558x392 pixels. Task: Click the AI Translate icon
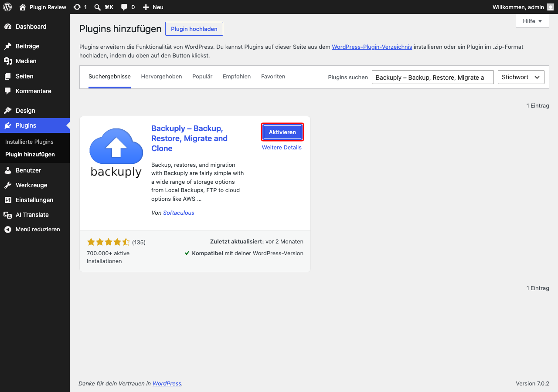(8, 215)
